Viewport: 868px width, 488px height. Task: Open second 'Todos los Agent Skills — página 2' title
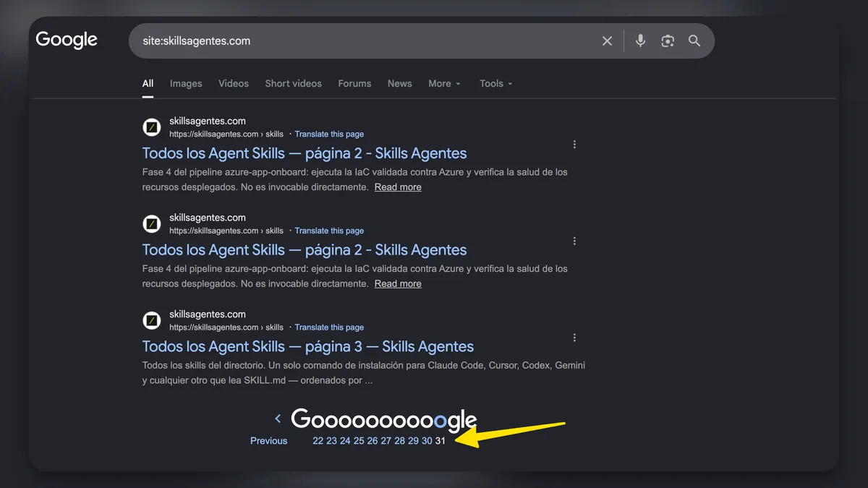[x=305, y=250]
